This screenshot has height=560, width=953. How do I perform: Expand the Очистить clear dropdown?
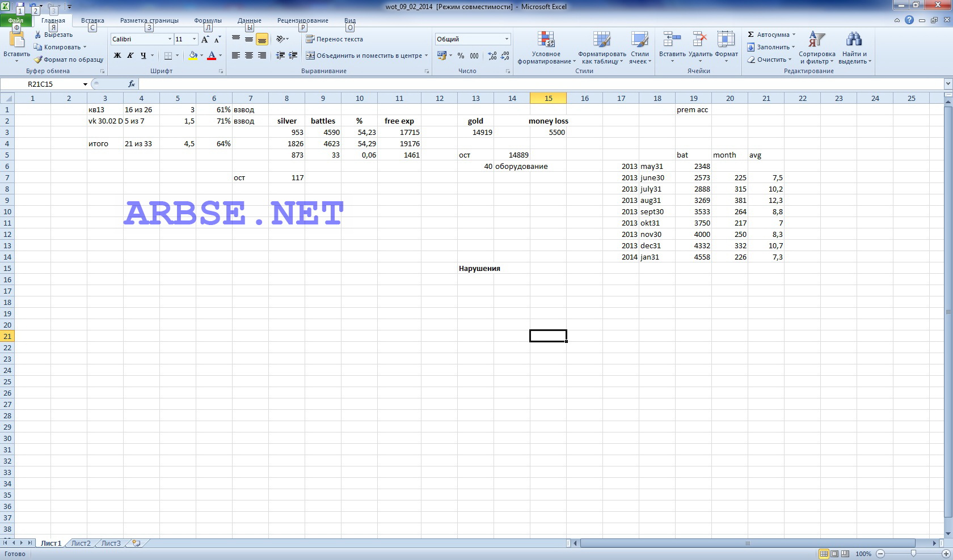(790, 60)
